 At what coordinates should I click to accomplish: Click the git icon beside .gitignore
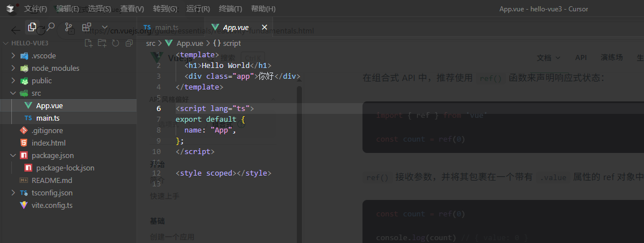tap(24, 130)
